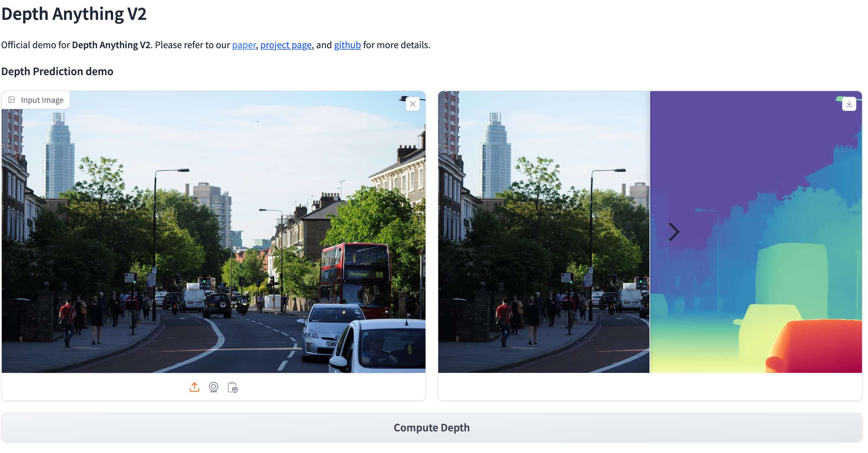Image resolution: width=868 pixels, height=453 pixels.
Task: Visit the github link
Action: tap(347, 45)
